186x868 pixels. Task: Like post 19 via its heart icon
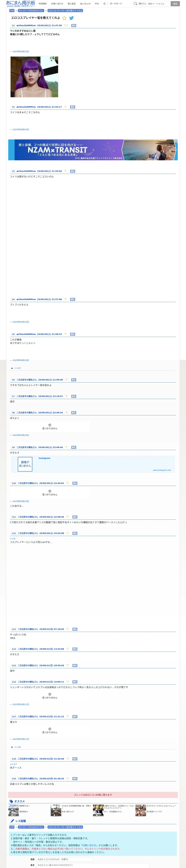point(68,778)
